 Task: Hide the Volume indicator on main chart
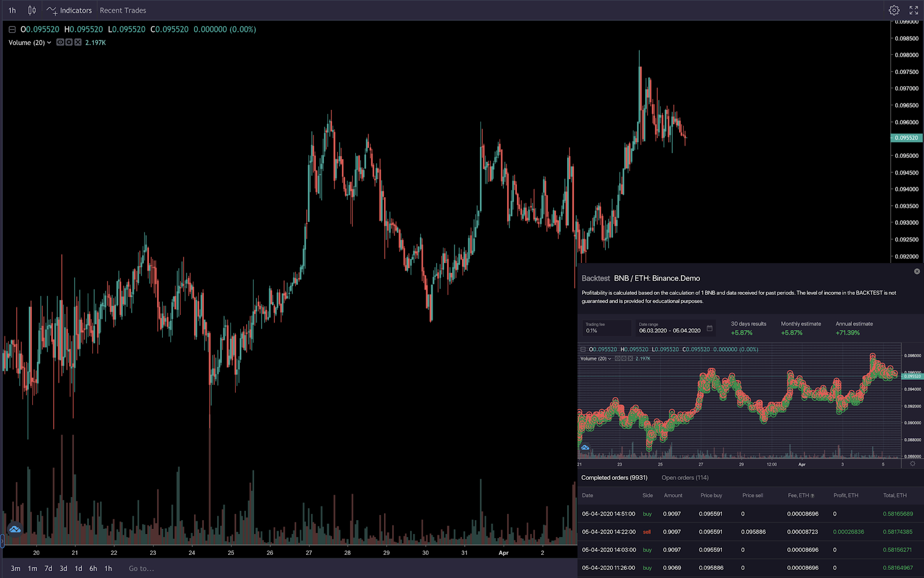[x=60, y=42]
